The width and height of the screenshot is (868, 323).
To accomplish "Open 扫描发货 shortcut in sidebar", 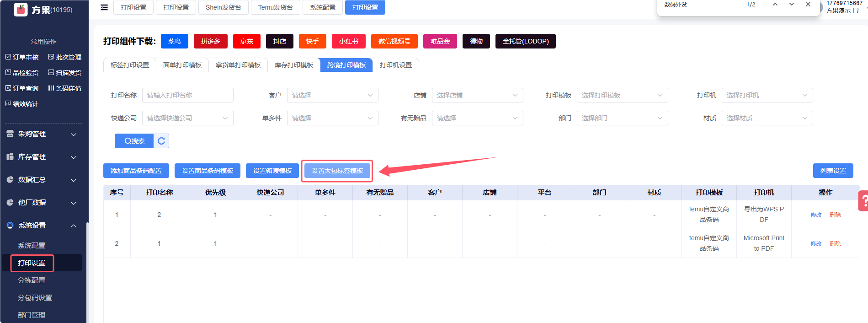I will pyautogui.click(x=65, y=73).
